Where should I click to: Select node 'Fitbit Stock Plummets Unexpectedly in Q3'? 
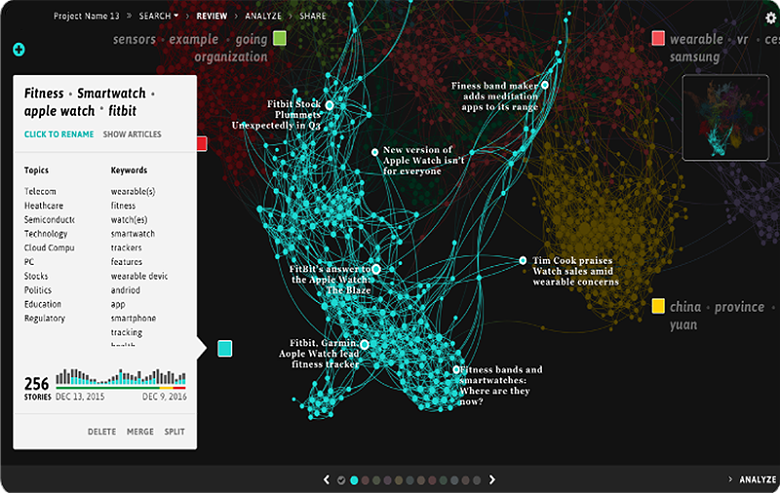[329, 105]
